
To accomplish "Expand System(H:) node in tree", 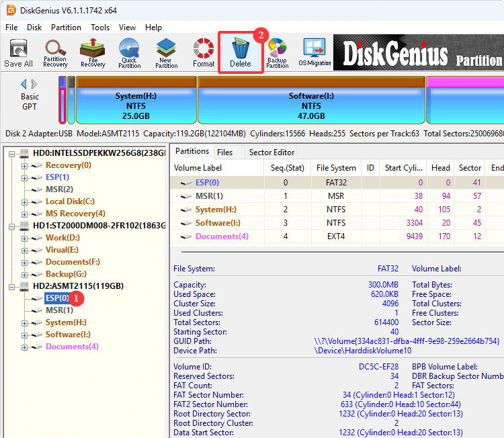I will [24, 323].
